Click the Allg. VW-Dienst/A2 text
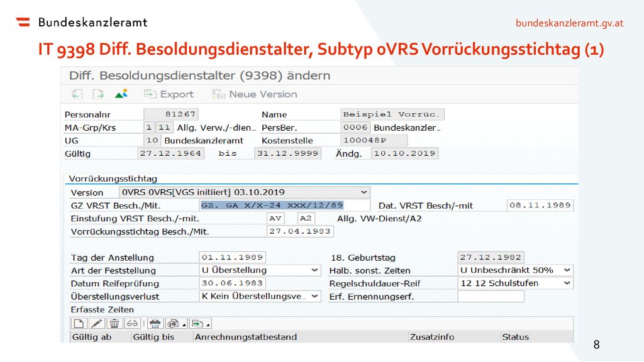This screenshot has height=362, width=644. click(x=379, y=218)
